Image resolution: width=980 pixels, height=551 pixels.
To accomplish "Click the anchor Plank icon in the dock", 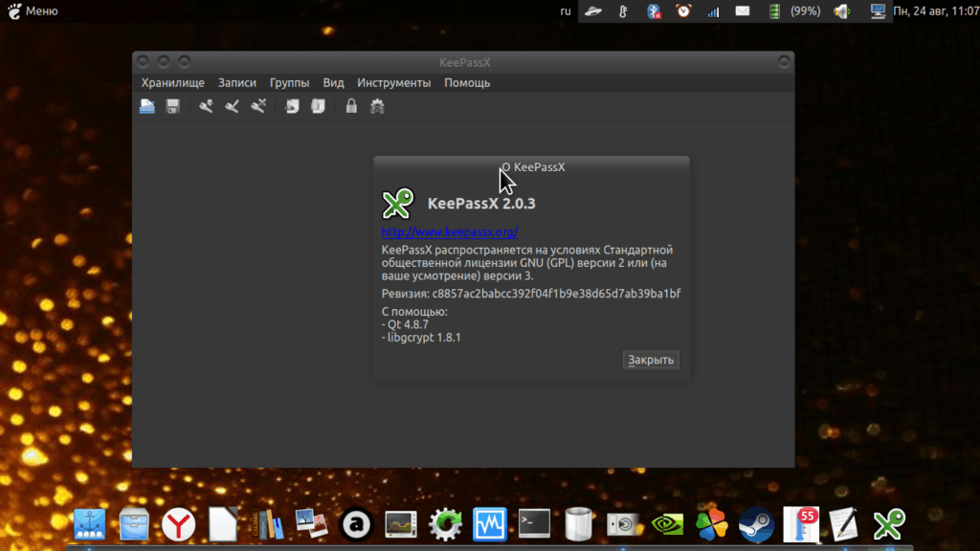I will point(89,523).
